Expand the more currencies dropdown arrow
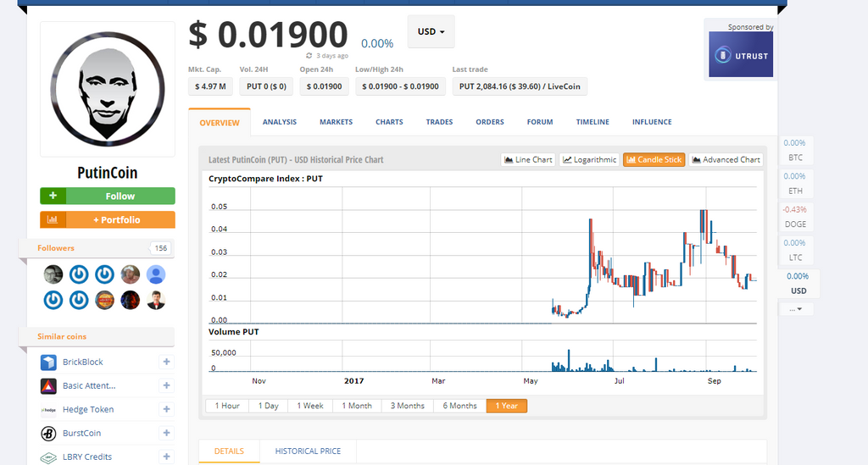The width and height of the screenshot is (868, 465). (x=798, y=309)
